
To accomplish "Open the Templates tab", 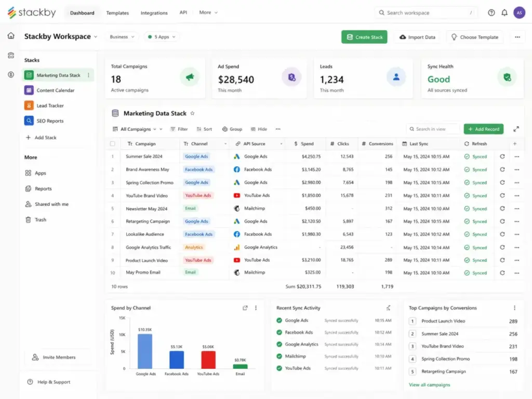I will point(117,13).
